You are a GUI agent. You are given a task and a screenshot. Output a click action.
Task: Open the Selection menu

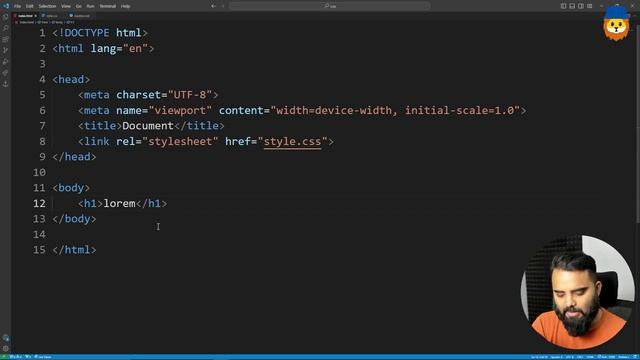(x=47, y=6)
